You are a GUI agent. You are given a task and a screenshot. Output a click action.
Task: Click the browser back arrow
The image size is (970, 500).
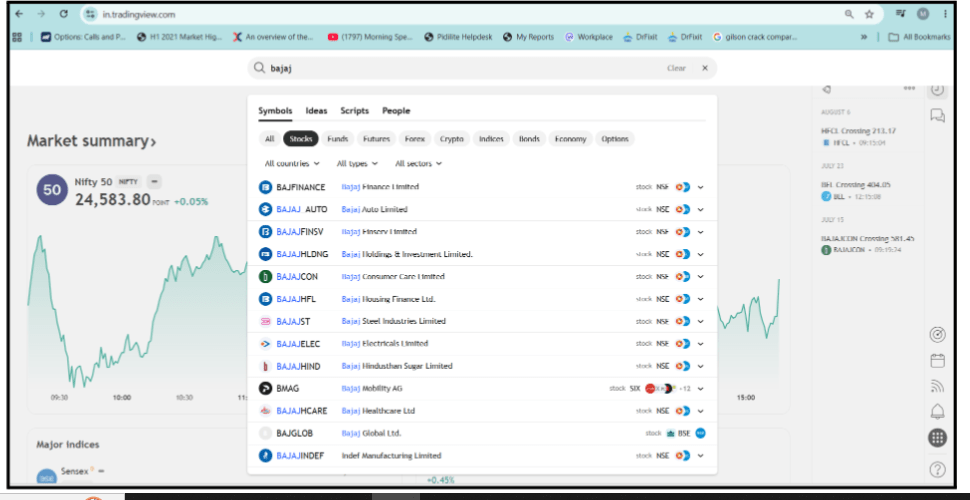click(19, 14)
